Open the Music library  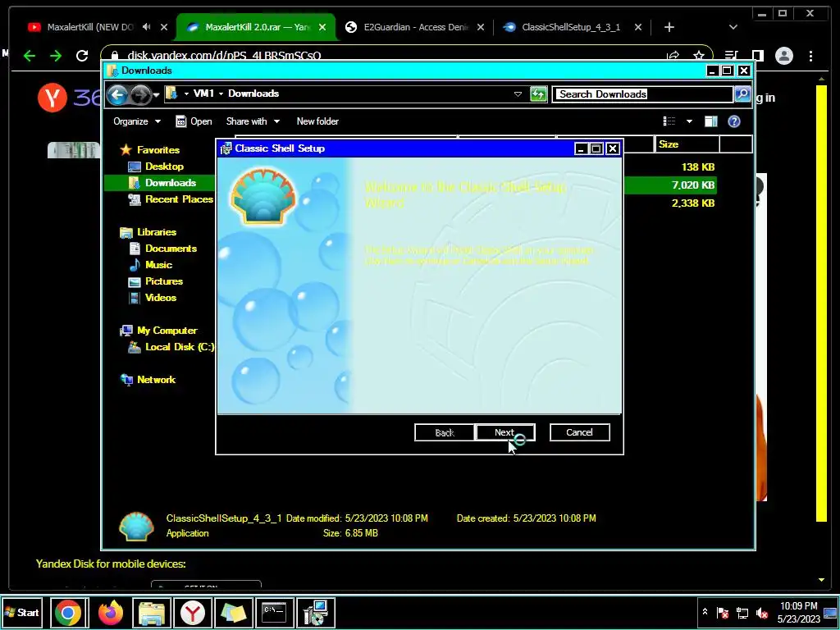158,265
